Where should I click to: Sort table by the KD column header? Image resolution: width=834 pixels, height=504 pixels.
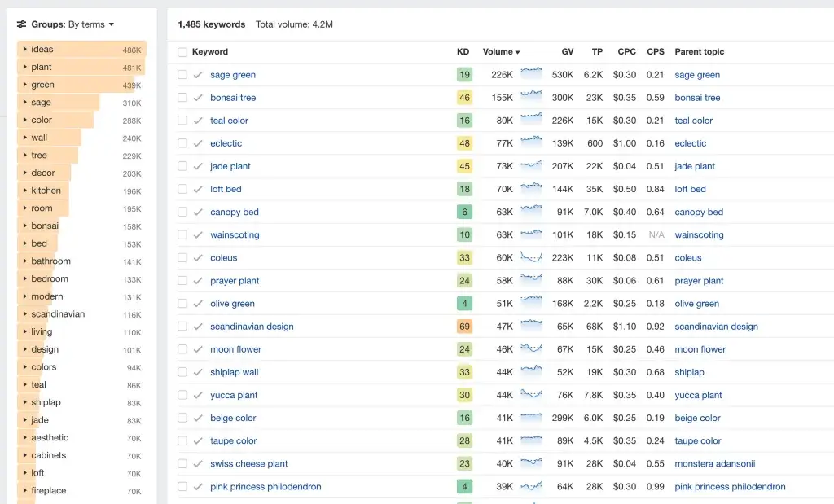coord(463,52)
